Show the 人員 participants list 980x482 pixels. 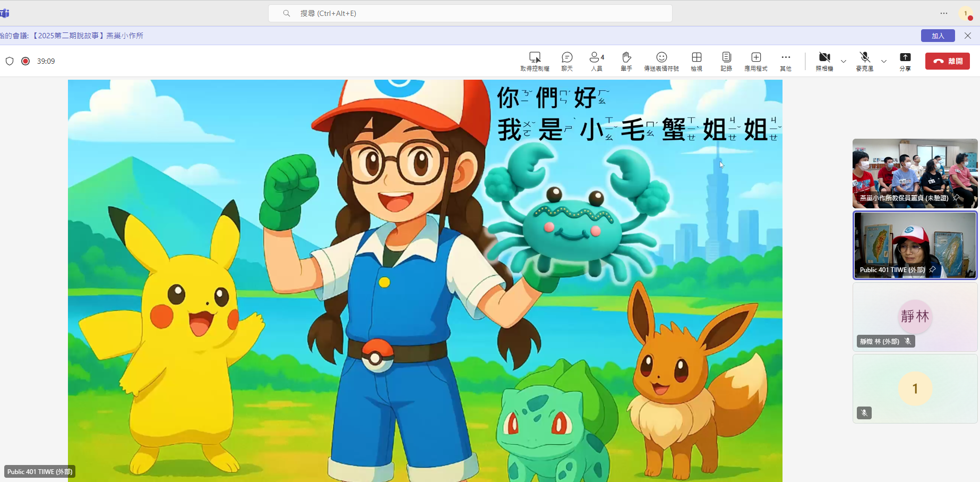coord(596,58)
